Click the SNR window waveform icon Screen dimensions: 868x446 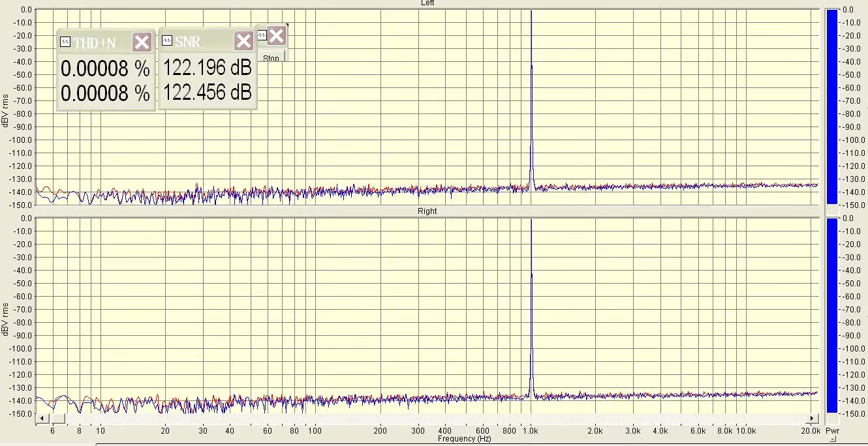(167, 42)
